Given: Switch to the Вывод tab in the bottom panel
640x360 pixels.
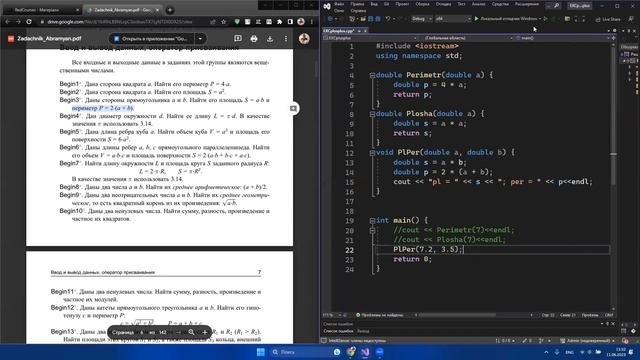Looking at the screenshot, I should click(363, 331).
